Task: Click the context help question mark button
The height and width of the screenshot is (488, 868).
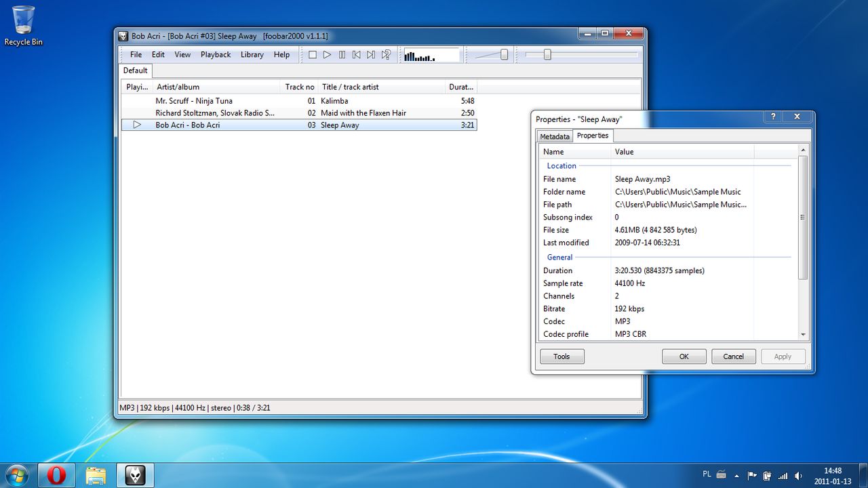Action: tap(773, 117)
